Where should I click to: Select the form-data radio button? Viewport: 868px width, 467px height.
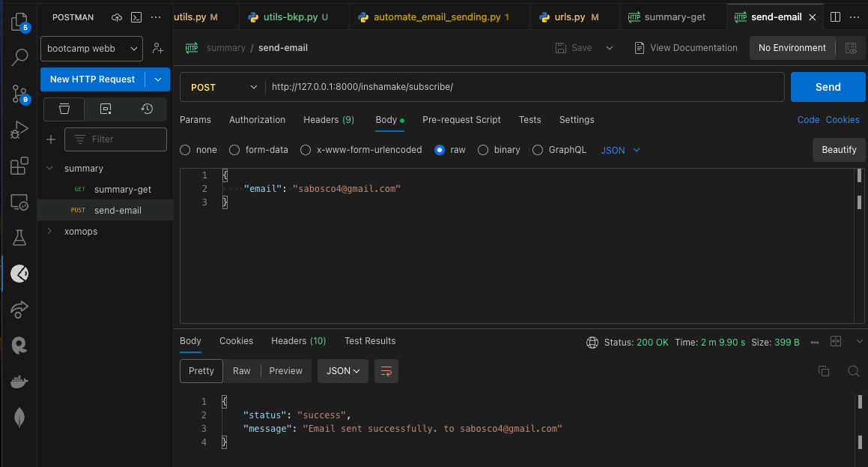click(234, 150)
